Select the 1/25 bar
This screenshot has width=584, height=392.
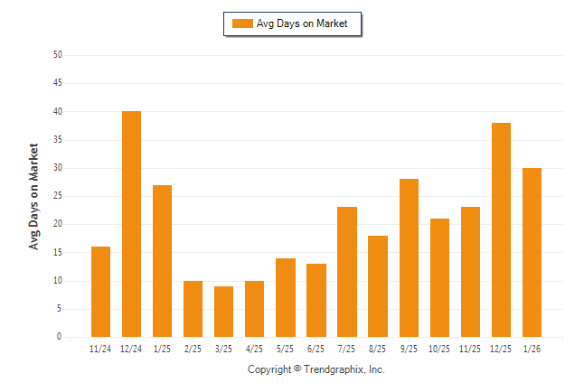(163, 261)
